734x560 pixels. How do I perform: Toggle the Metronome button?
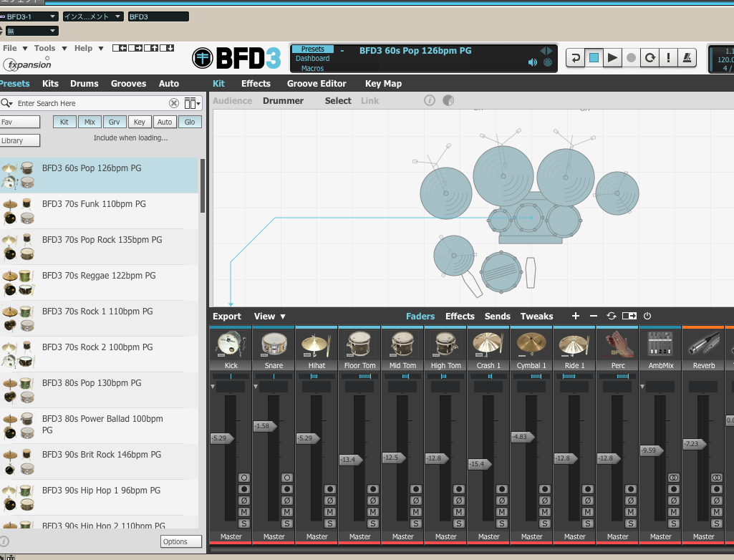point(687,58)
